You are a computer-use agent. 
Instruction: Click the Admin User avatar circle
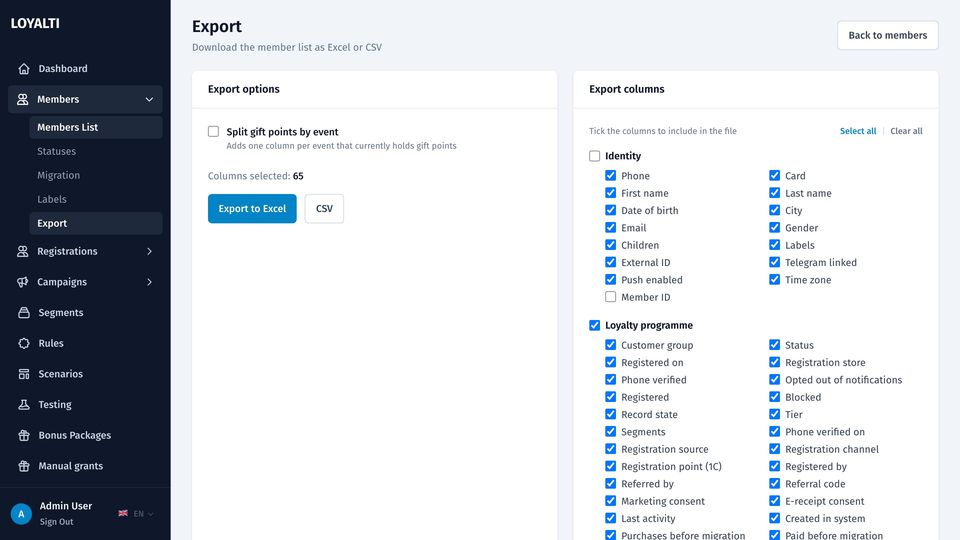click(21, 514)
